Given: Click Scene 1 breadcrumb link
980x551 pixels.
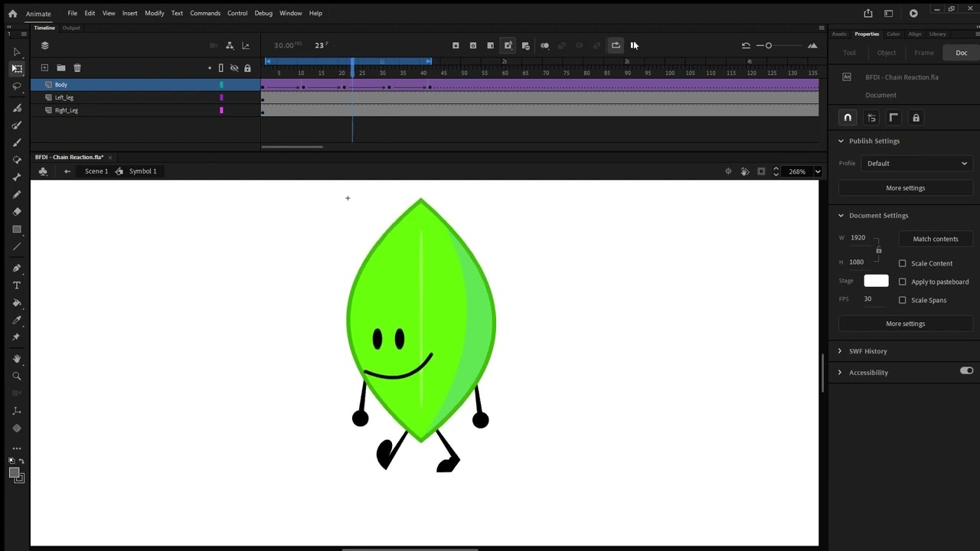Looking at the screenshot, I should tap(96, 171).
